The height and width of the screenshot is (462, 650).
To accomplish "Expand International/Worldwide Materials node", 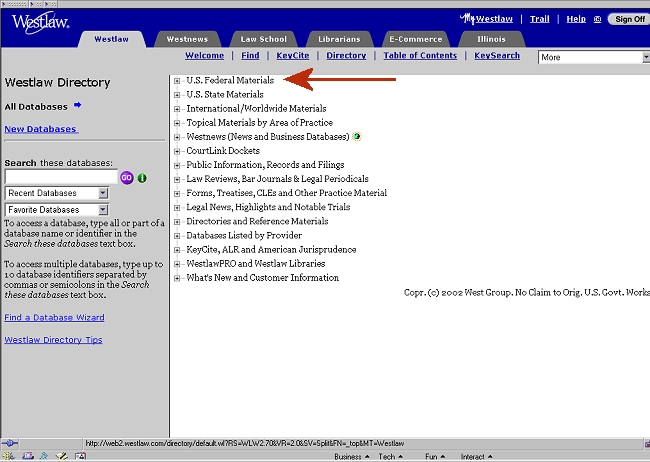I will (177, 109).
